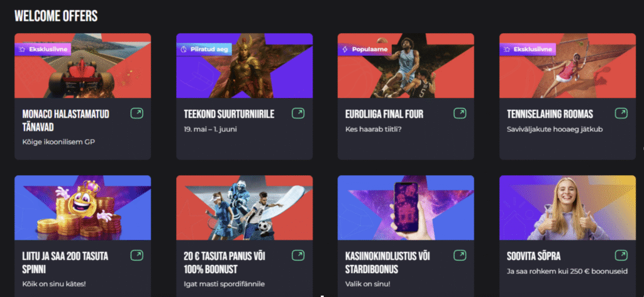This screenshot has height=297, width=644.
Task: Open the Teekond Suurturniirile arrow icon
Action: [x=298, y=113]
